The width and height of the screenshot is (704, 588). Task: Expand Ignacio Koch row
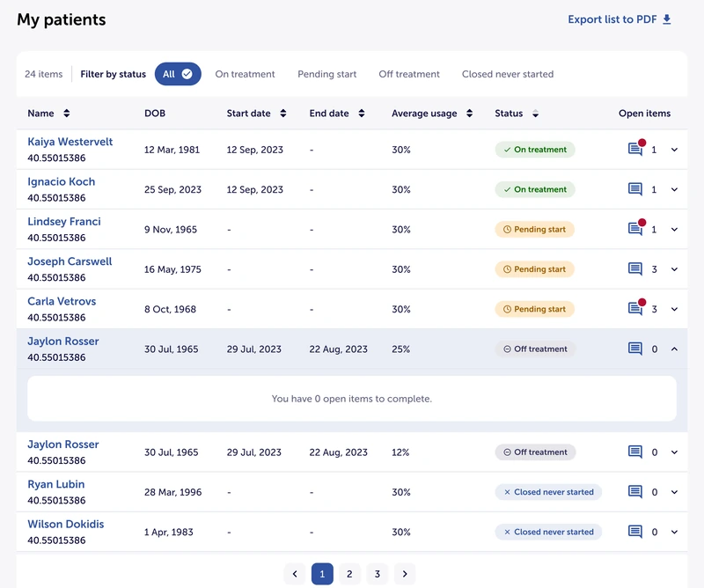point(674,189)
